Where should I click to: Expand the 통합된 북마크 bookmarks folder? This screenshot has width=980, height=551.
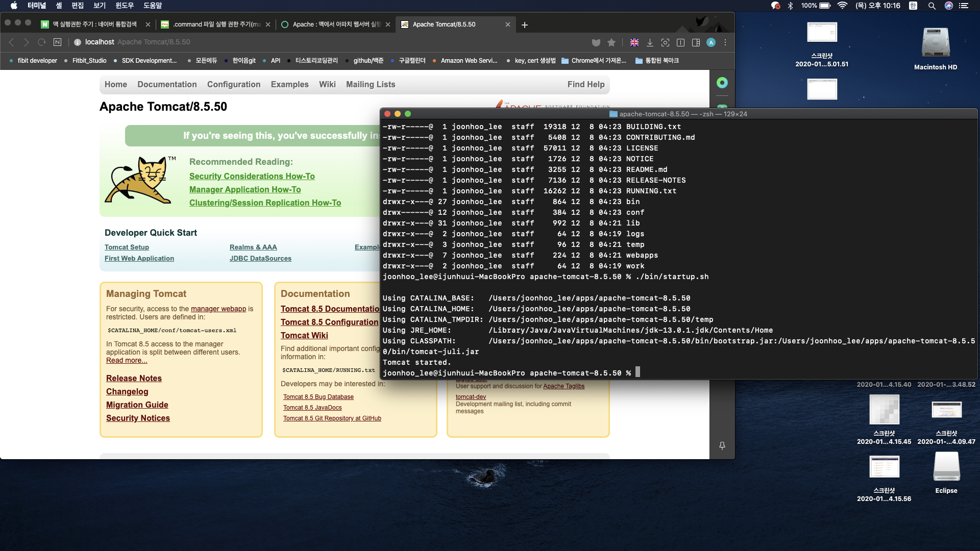(657, 60)
